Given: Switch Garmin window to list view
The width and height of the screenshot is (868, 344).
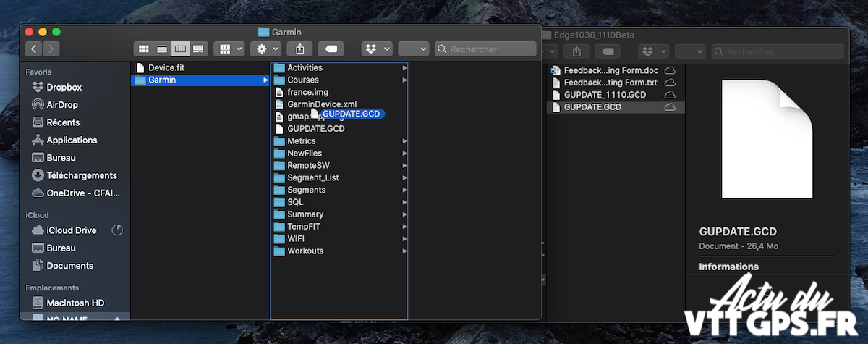Looking at the screenshot, I should (x=162, y=49).
